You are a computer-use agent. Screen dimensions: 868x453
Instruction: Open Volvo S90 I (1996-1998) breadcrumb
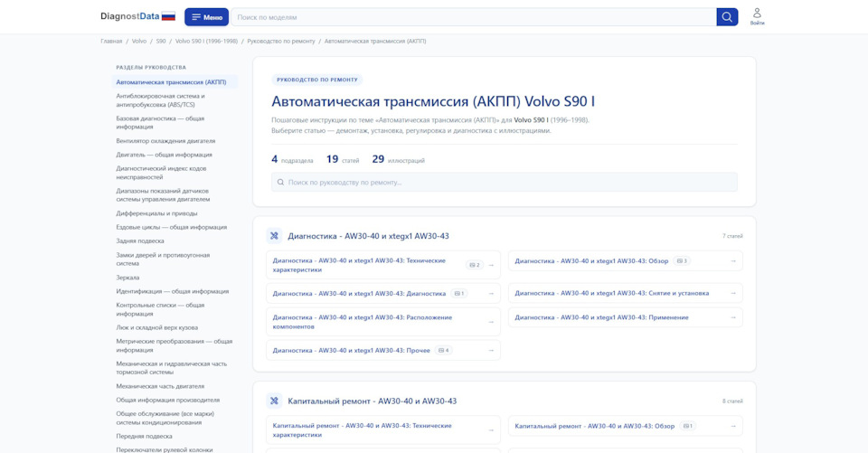(206, 41)
